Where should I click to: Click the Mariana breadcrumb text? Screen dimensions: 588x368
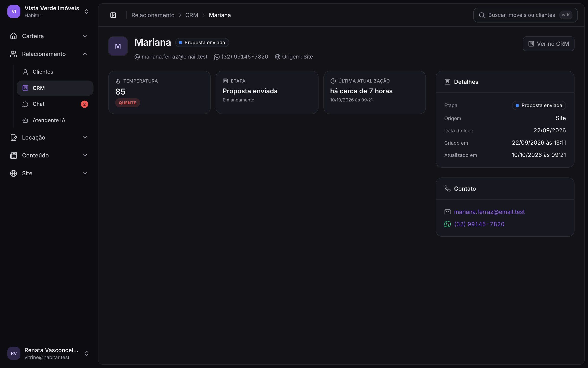pos(220,15)
